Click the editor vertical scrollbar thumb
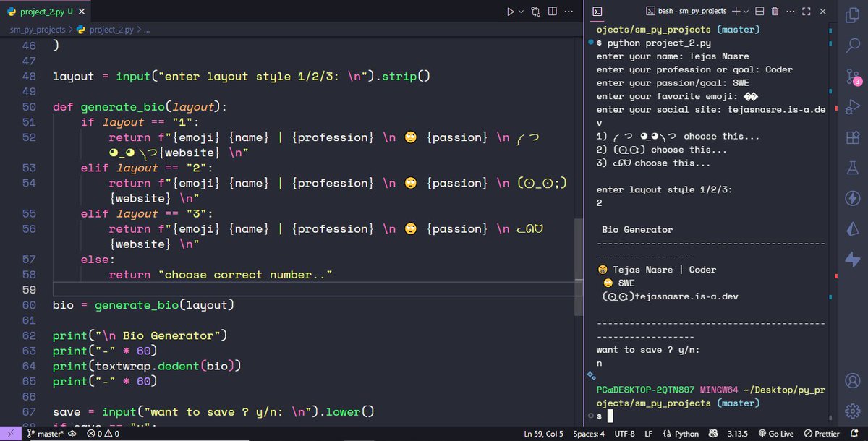Image resolution: width=868 pixels, height=441 pixels. coord(577,267)
